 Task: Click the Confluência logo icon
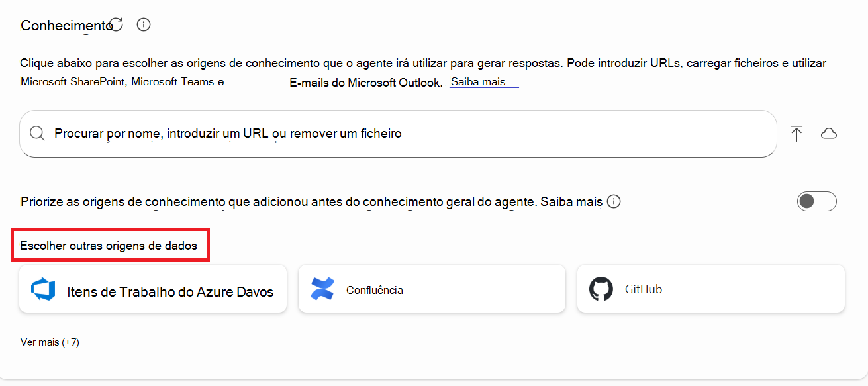[322, 288]
